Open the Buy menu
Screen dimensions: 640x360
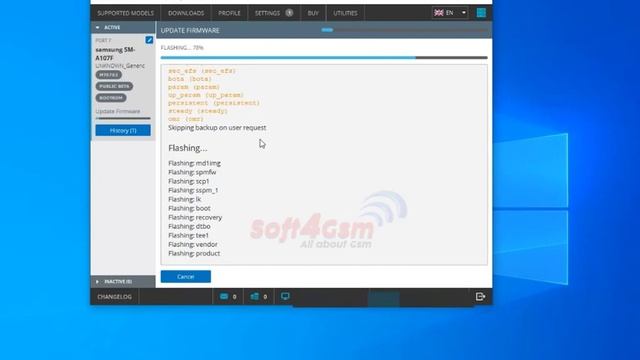click(313, 13)
